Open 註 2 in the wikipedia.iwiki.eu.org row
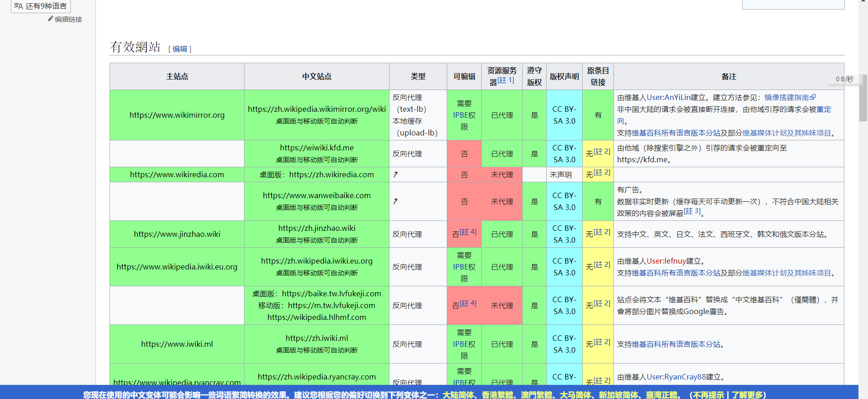 click(602, 265)
